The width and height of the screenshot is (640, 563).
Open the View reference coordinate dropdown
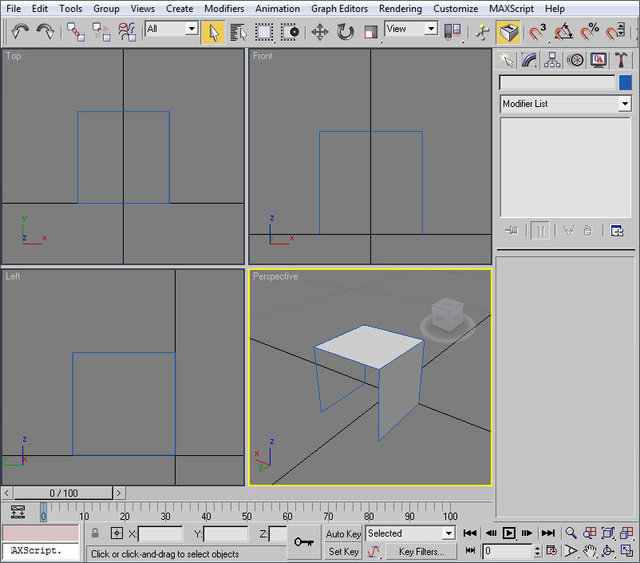pos(431,29)
